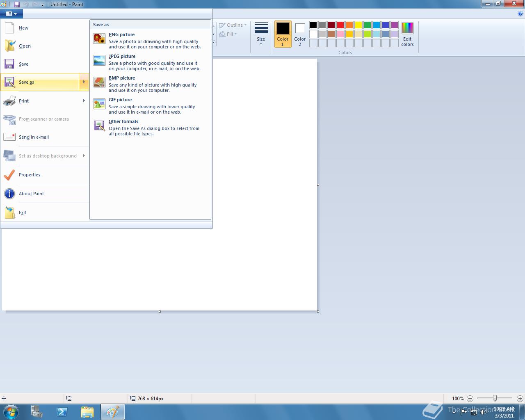Open the Size line width dropdown
This screenshot has height=420, width=525.
click(x=261, y=34)
